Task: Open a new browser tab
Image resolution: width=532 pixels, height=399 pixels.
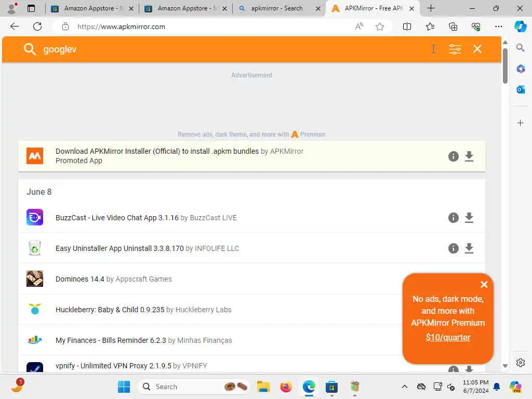Action: pos(431,8)
